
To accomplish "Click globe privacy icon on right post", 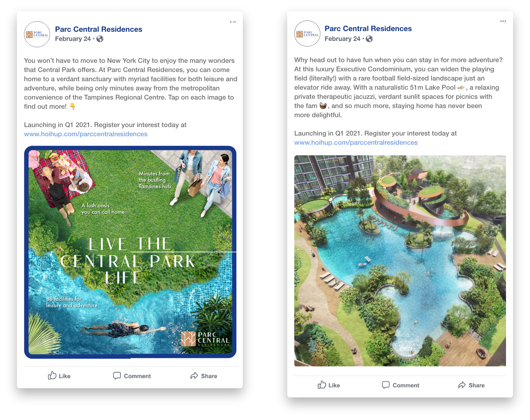I will pos(369,39).
